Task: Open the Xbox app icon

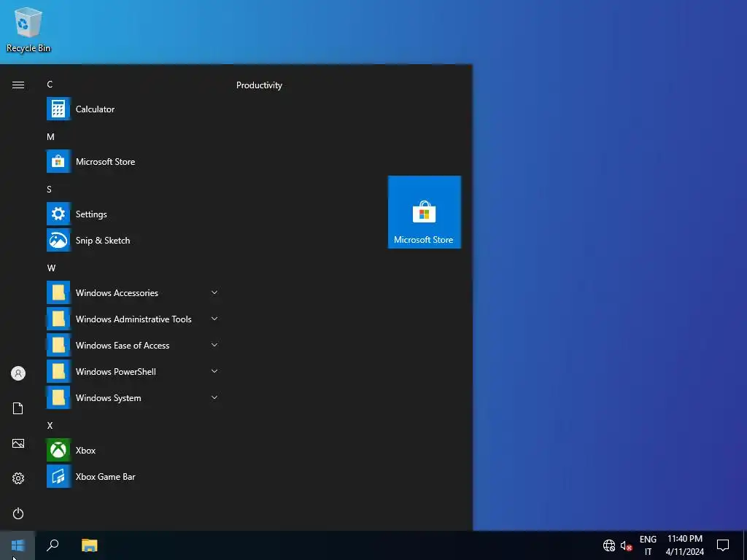Action: click(x=58, y=450)
